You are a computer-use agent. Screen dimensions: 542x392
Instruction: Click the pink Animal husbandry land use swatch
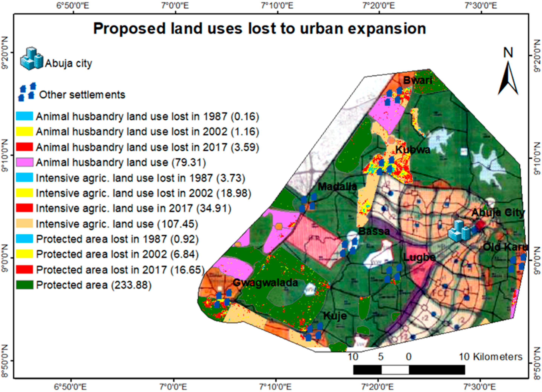tap(25, 162)
